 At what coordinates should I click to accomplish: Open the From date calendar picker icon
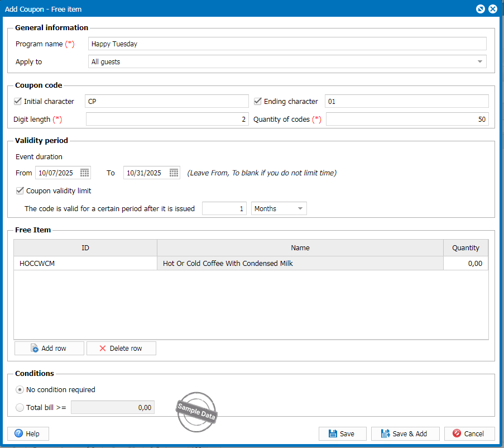coord(85,173)
